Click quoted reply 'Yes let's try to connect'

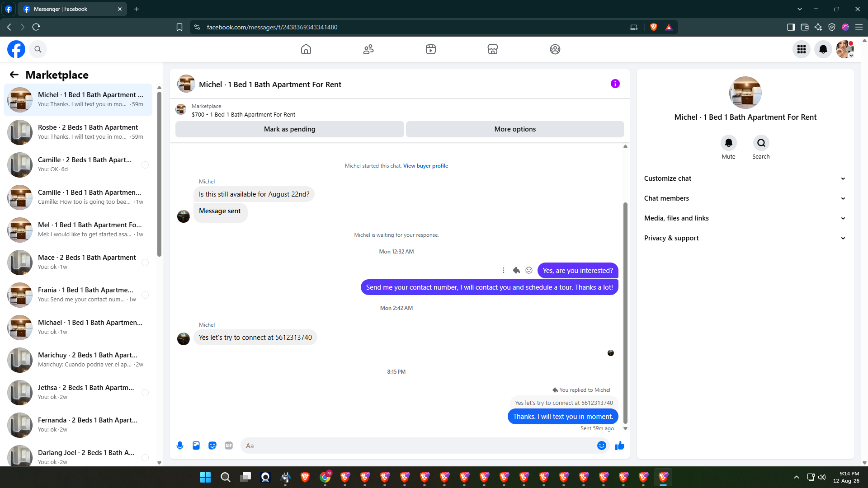click(564, 403)
